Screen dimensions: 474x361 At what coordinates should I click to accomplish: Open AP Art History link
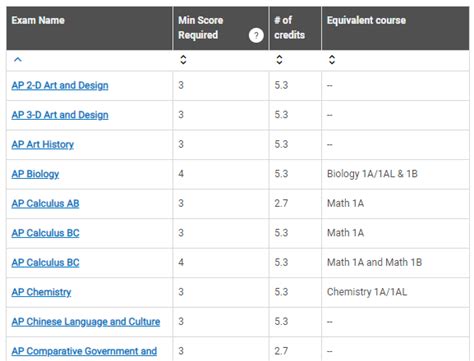tap(43, 144)
